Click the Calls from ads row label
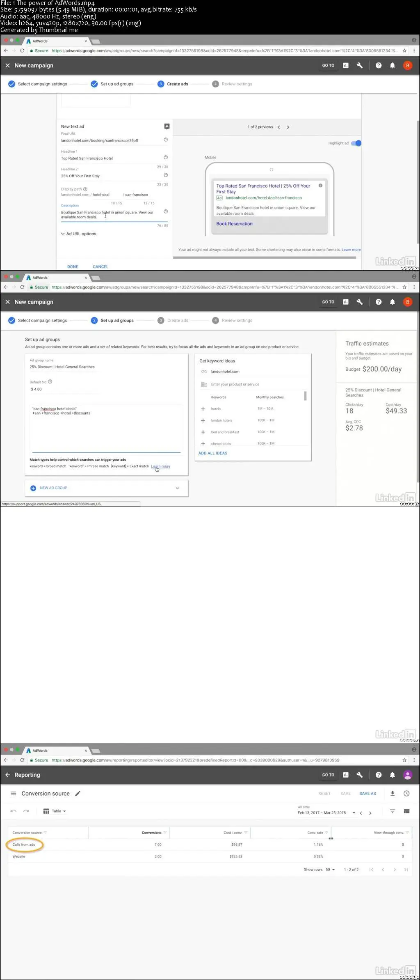The width and height of the screenshot is (420, 980). (24, 845)
